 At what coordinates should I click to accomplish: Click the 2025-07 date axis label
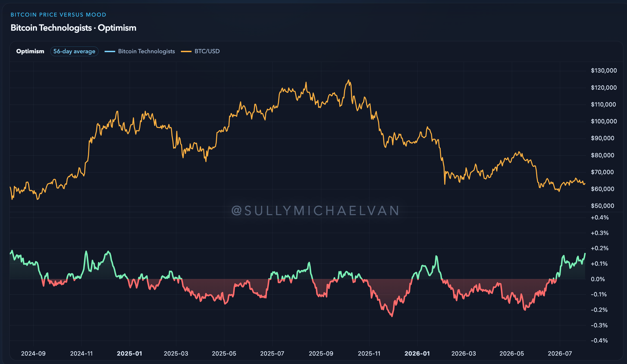click(272, 353)
